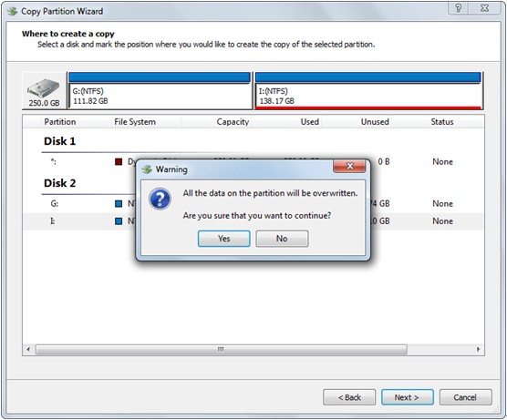Click the Disk 2 group heading
Image resolution: width=507 pixels, height=420 pixels.
60,183
